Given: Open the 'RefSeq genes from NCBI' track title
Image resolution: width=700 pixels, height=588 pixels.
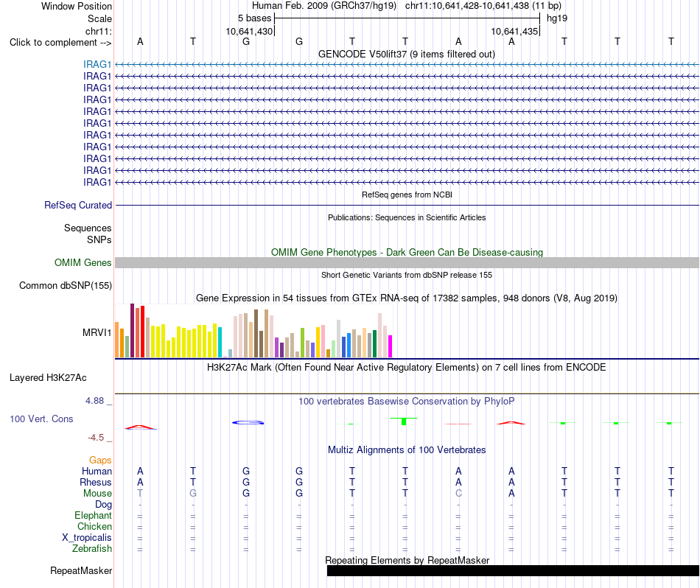Looking at the screenshot, I should point(407,195).
